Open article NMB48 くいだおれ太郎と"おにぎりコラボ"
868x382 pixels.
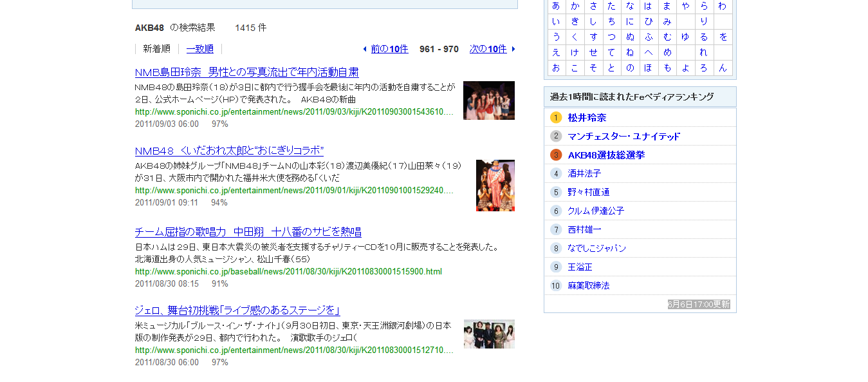[x=229, y=151]
